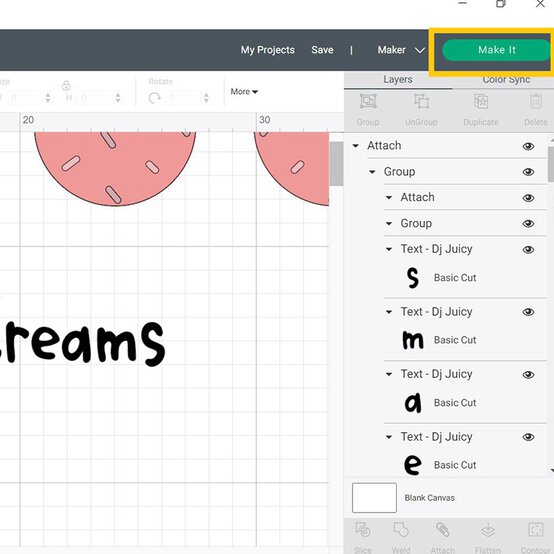
Task: Click Basic Cut beside the 's' layer
Action: tap(455, 278)
